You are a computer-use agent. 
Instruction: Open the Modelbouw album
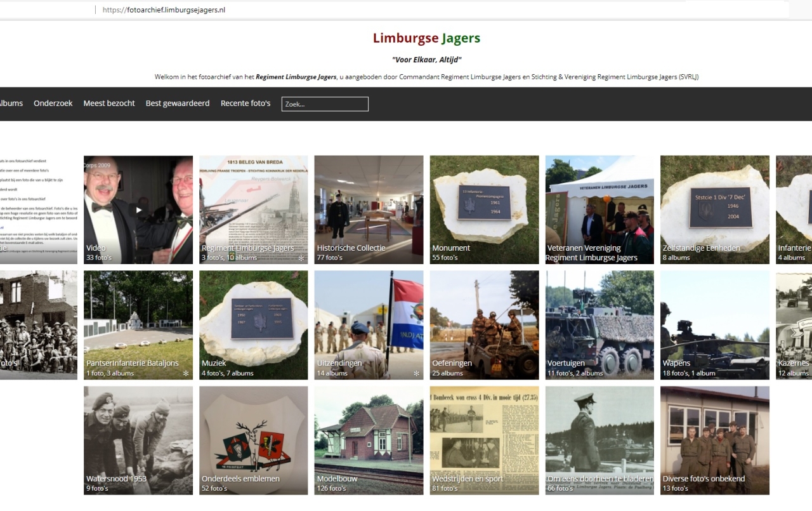tap(368, 440)
